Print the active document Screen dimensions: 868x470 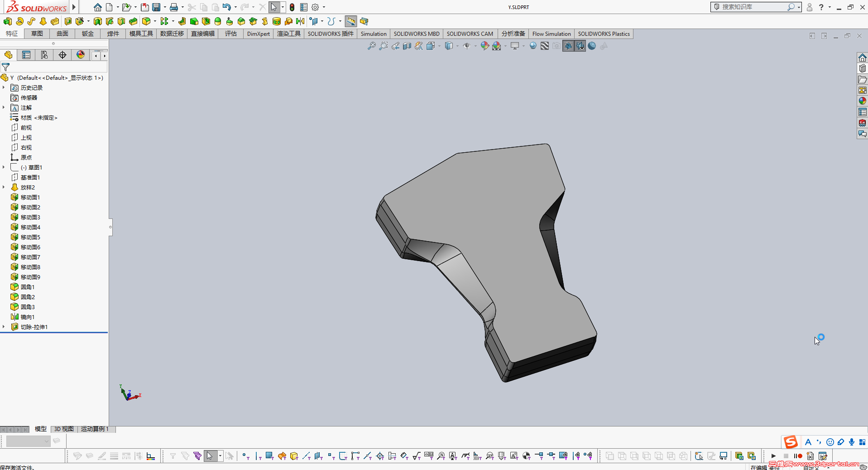[x=174, y=7]
